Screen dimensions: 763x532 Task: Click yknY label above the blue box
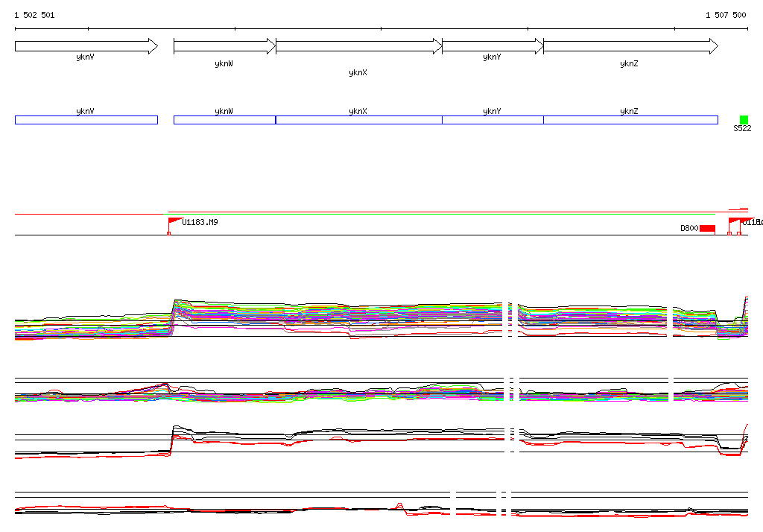pyautogui.click(x=492, y=112)
